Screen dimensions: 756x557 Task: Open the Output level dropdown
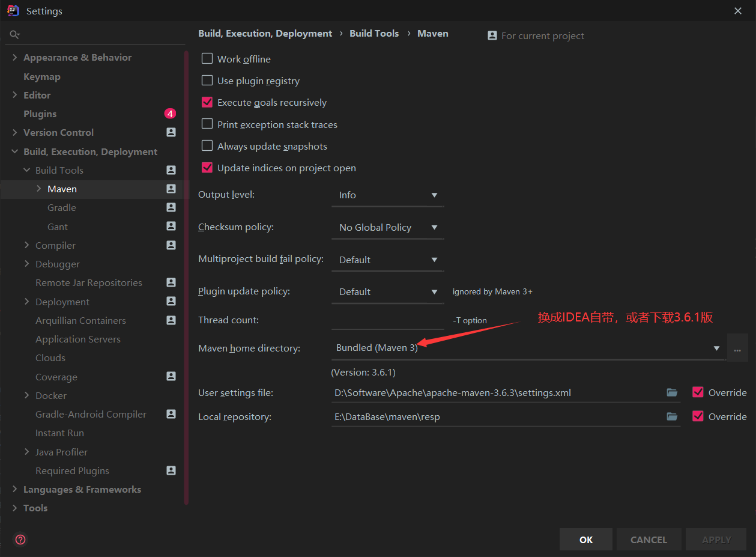(x=387, y=195)
